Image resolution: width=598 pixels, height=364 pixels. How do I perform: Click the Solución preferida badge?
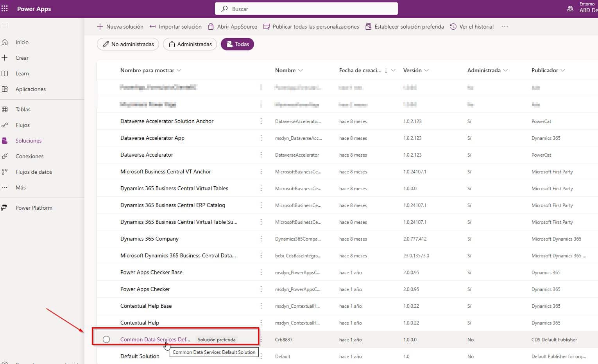[x=217, y=340]
